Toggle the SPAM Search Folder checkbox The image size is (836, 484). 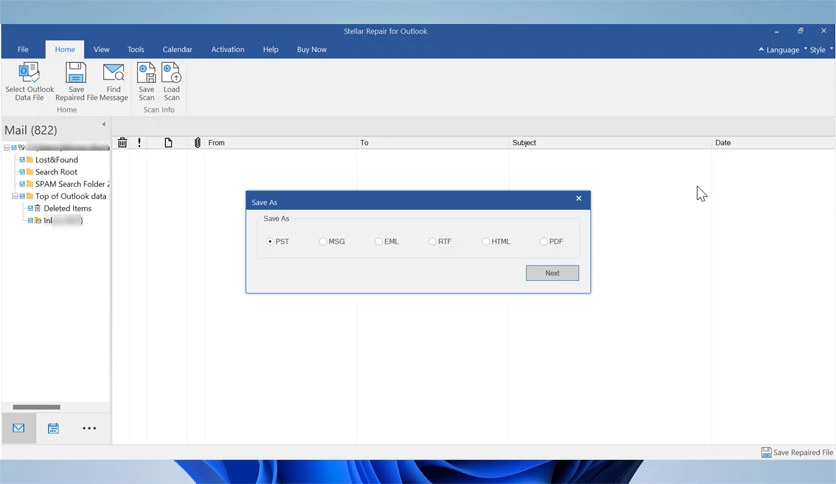pyautogui.click(x=22, y=184)
